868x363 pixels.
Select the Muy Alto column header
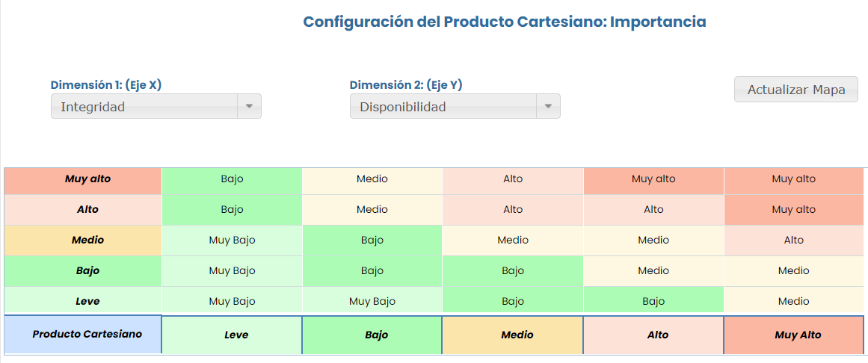pos(794,335)
